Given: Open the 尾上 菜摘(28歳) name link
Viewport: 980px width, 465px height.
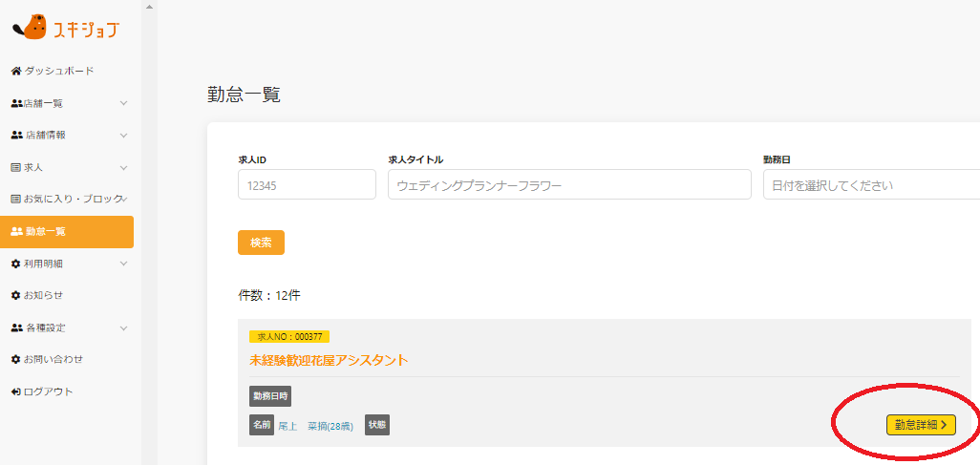Looking at the screenshot, I should (x=315, y=426).
